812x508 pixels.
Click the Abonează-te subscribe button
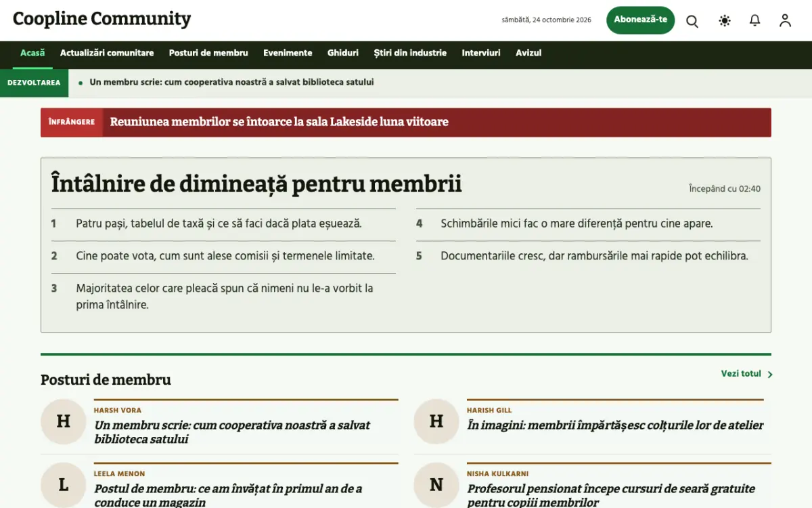pyautogui.click(x=640, y=20)
